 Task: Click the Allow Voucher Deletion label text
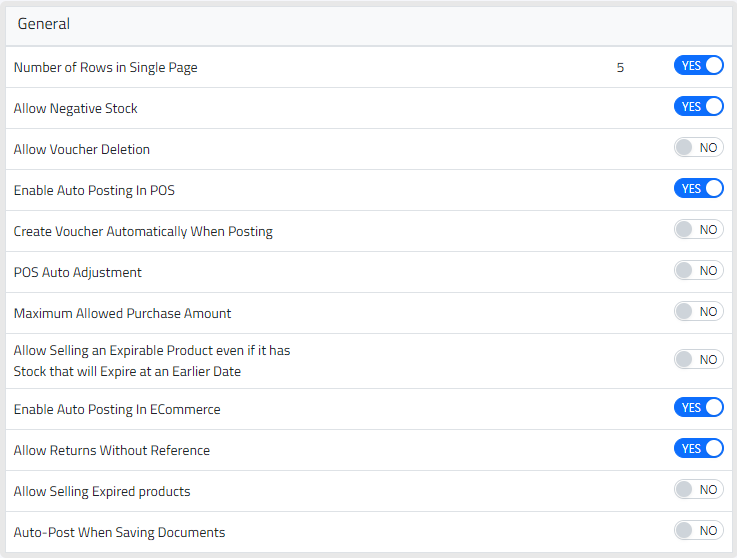click(82, 150)
